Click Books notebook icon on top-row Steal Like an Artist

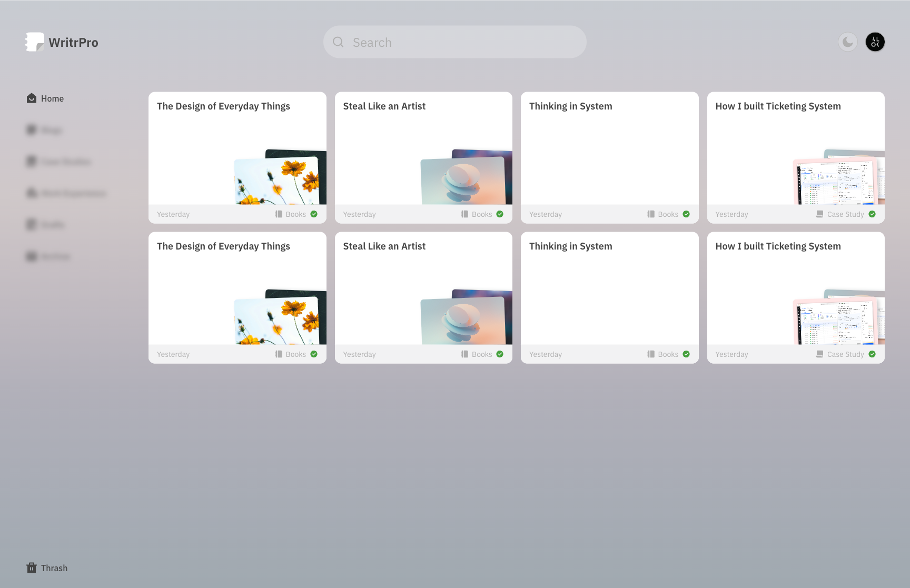point(464,214)
